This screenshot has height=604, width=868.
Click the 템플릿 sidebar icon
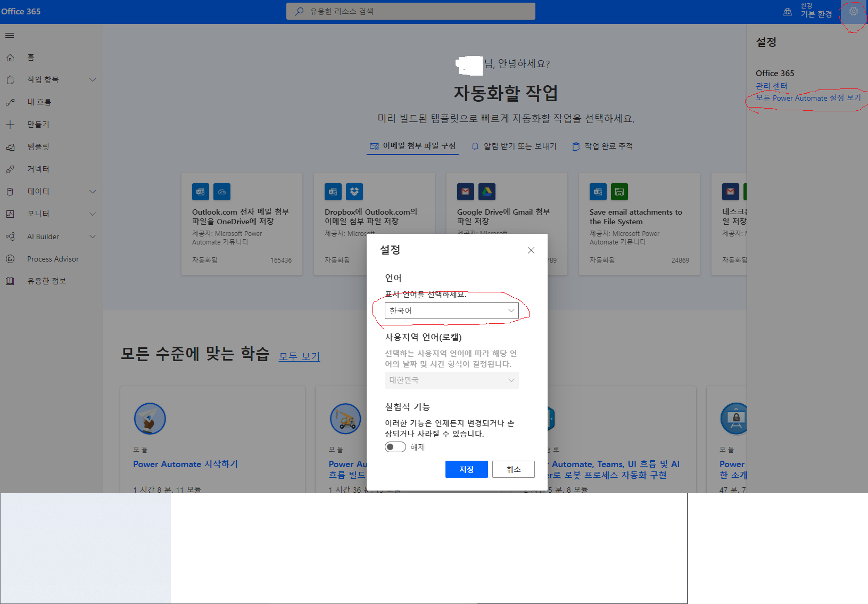10,147
